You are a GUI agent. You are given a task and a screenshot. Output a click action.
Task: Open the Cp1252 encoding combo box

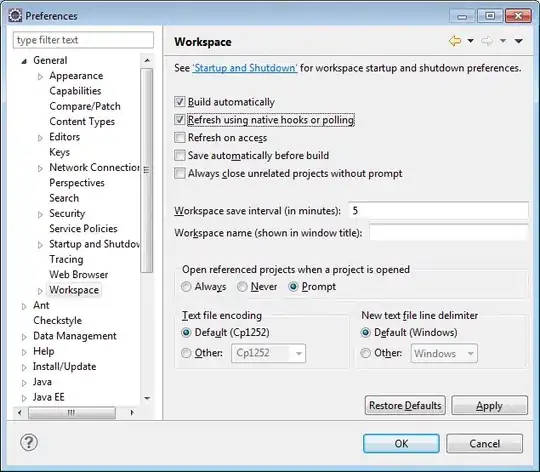(x=269, y=353)
